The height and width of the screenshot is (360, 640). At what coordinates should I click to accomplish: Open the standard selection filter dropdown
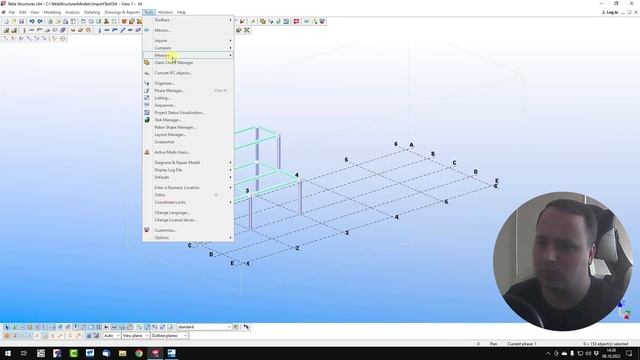204,327
